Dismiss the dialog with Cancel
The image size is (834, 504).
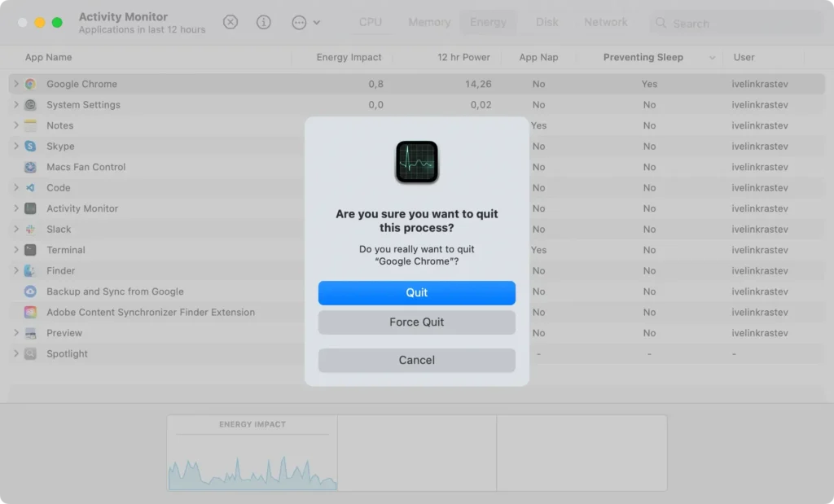[416, 361]
